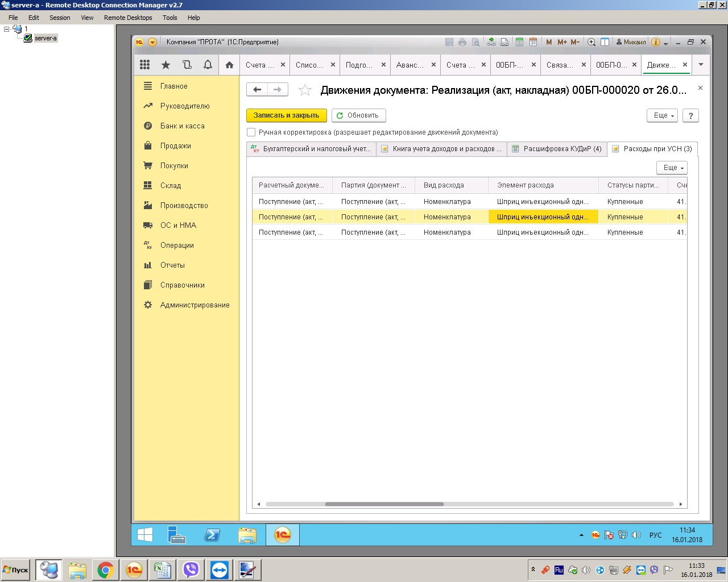
Task: Open the ОС и НМА section
Action: click(x=178, y=225)
